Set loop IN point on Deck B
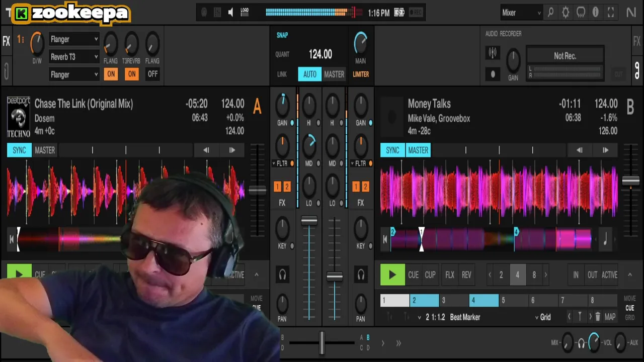The width and height of the screenshot is (644, 362). click(576, 275)
